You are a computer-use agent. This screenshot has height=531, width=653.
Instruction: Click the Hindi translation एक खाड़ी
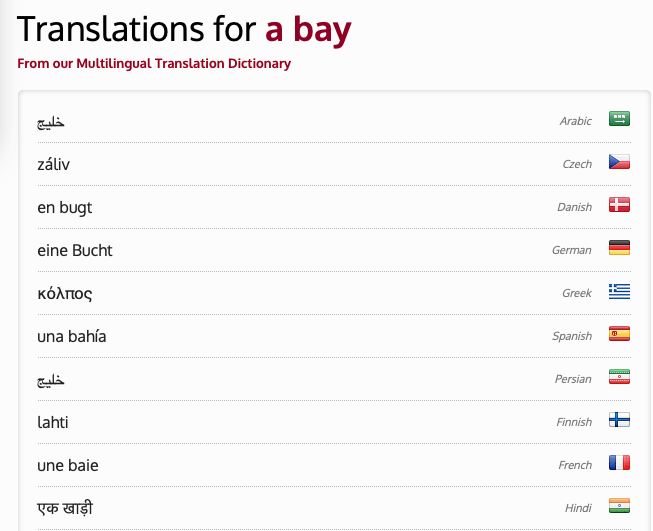pos(65,508)
